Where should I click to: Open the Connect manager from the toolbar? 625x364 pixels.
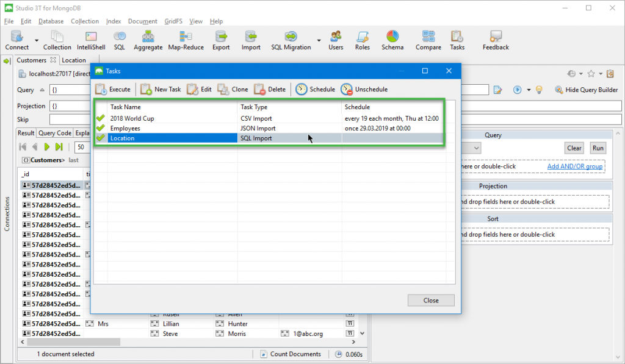[x=16, y=40]
